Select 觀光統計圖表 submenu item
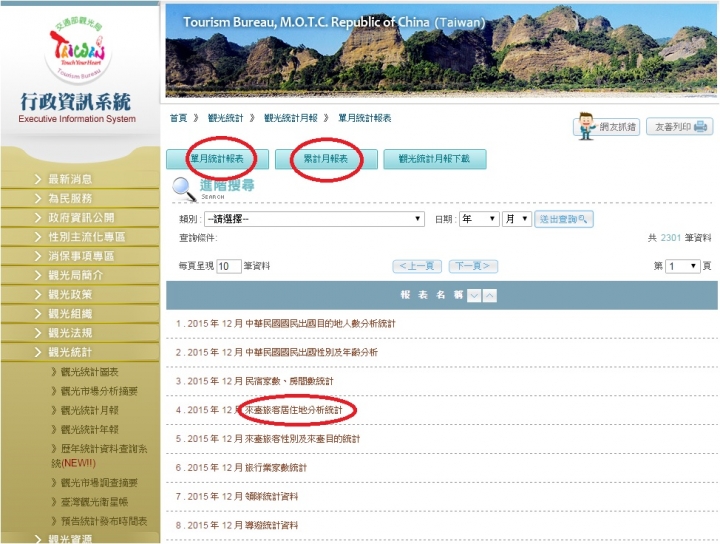Image resolution: width=720 pixels, height=544 pixels. 90,372
